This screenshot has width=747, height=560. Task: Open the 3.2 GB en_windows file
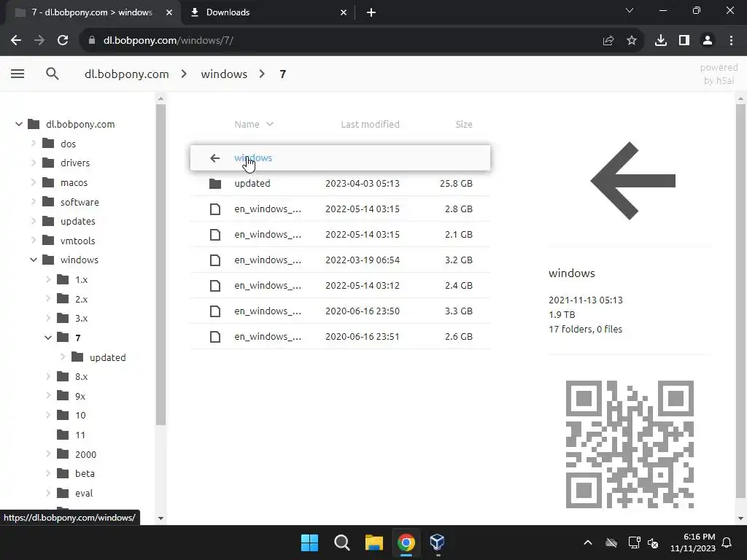tap(340, 260)
